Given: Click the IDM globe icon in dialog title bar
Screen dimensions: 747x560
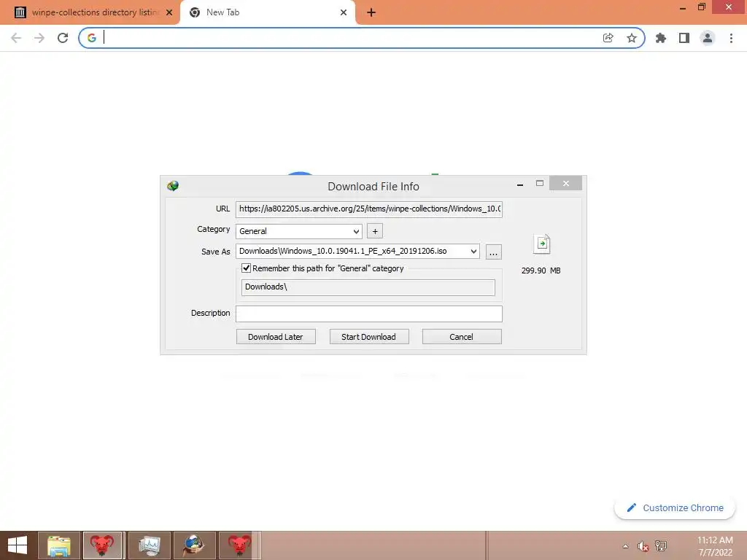Looking at the screenshot, I should point(173,186).
